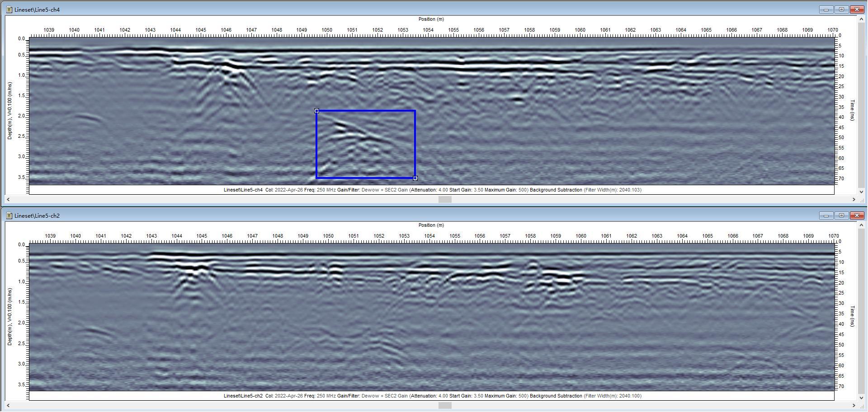
Task: Click right scroll arrow in Line5-ch2 window
Action: tap(854, 405)
